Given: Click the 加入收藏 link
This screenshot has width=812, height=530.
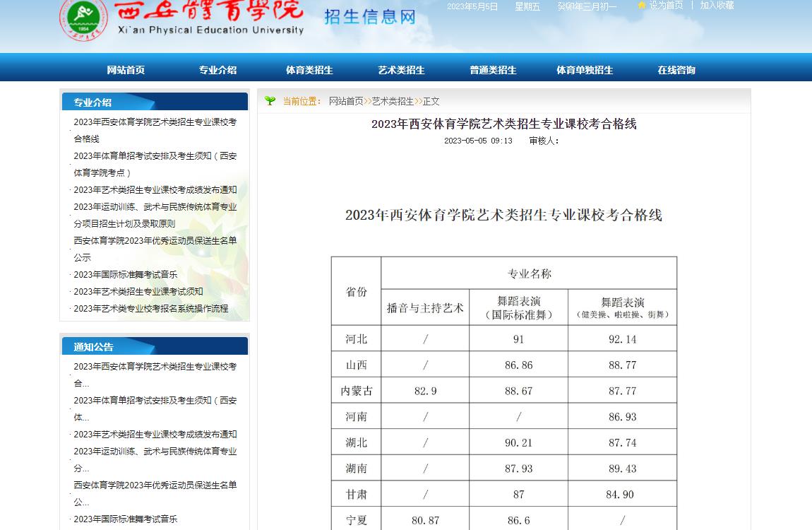Looking at the screenshot, I should [x=717, y=5].
